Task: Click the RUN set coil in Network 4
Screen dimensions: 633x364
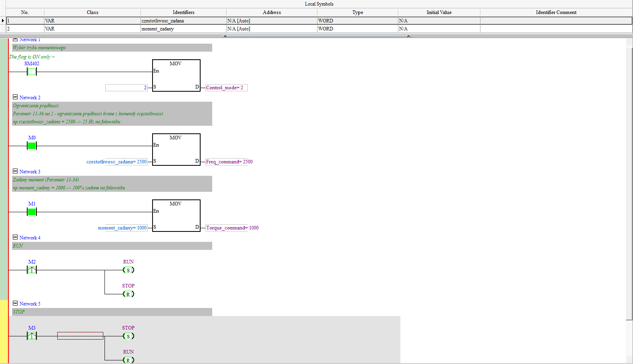Action: click(x=128, y=270)
